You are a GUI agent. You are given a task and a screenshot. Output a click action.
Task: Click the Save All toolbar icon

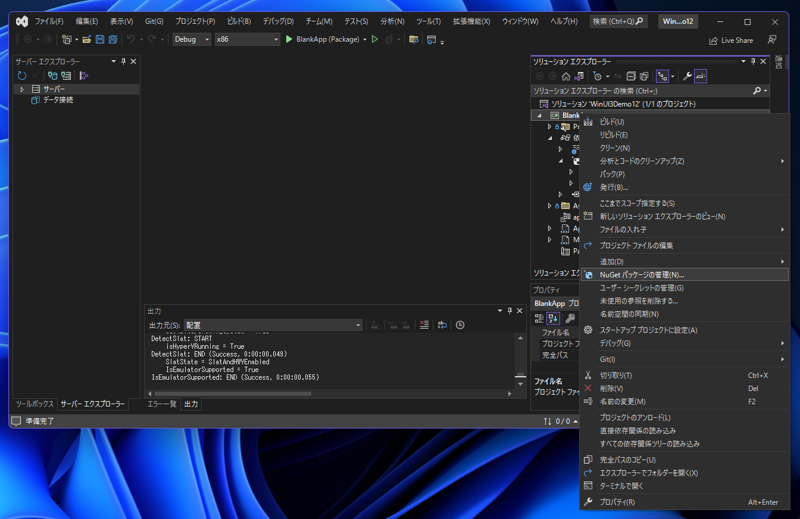point(113,39)
